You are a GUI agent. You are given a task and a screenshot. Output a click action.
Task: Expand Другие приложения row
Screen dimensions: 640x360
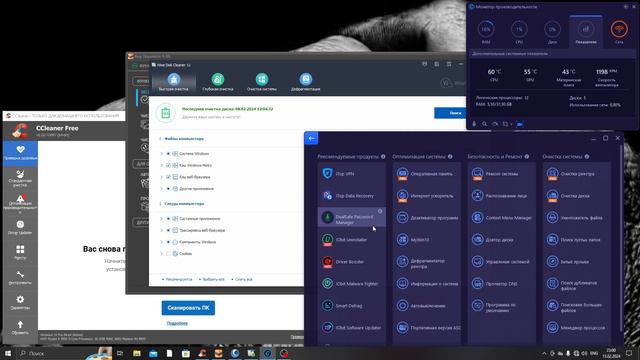tap(162, 189)
